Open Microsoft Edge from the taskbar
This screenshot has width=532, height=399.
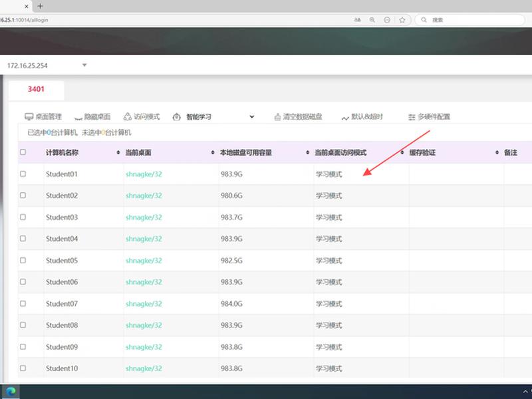[x=11, y=392]
